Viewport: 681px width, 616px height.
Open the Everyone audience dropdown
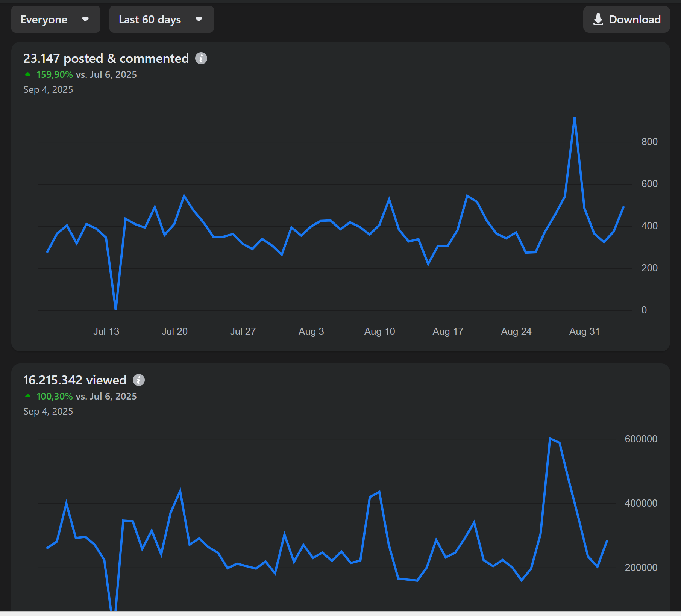pyautogui.click(x=55, y=20)
